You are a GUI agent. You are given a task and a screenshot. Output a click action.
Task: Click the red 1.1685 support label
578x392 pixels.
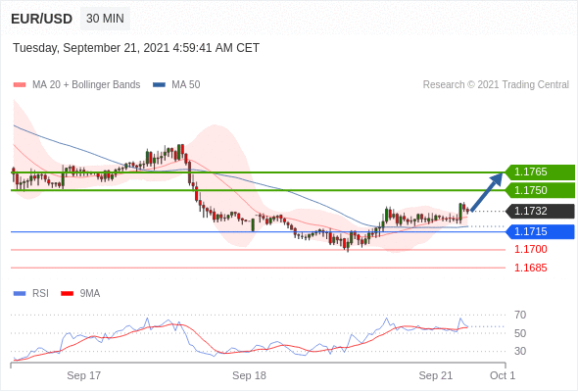(x=530, y=268)
